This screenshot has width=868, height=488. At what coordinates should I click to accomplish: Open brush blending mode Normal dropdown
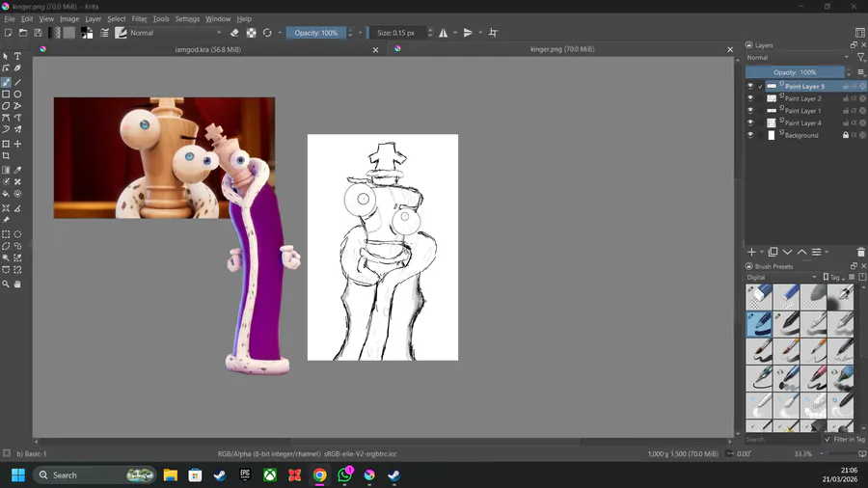click(176, 33)
